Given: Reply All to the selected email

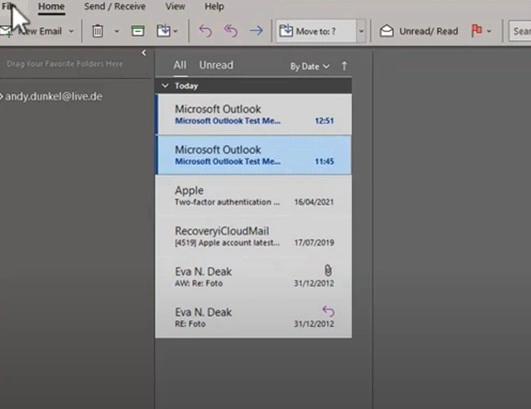Looking at the screenshot, I should pos(231,31).
